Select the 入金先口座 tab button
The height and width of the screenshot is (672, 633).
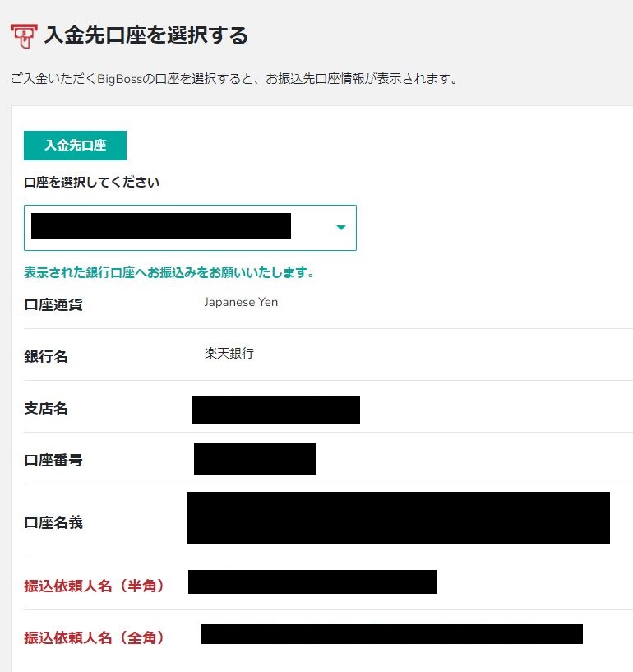tap(75, 146)
